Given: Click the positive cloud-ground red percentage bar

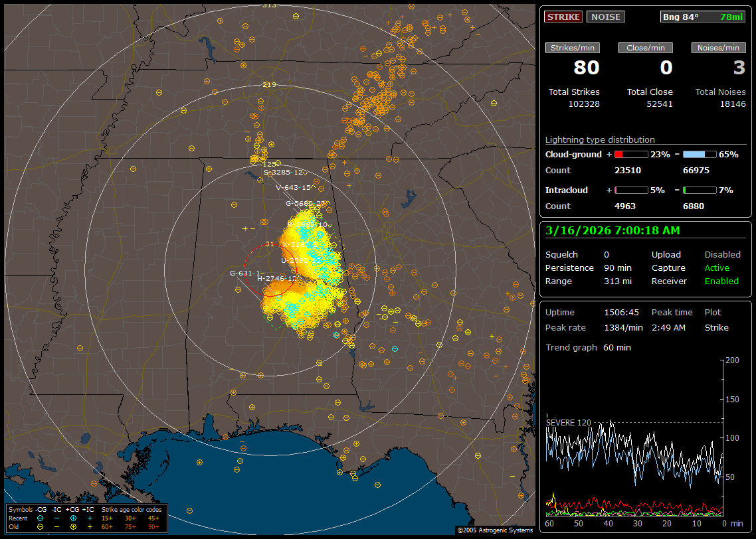Looking at the screenshot, I should click(630, 154).
